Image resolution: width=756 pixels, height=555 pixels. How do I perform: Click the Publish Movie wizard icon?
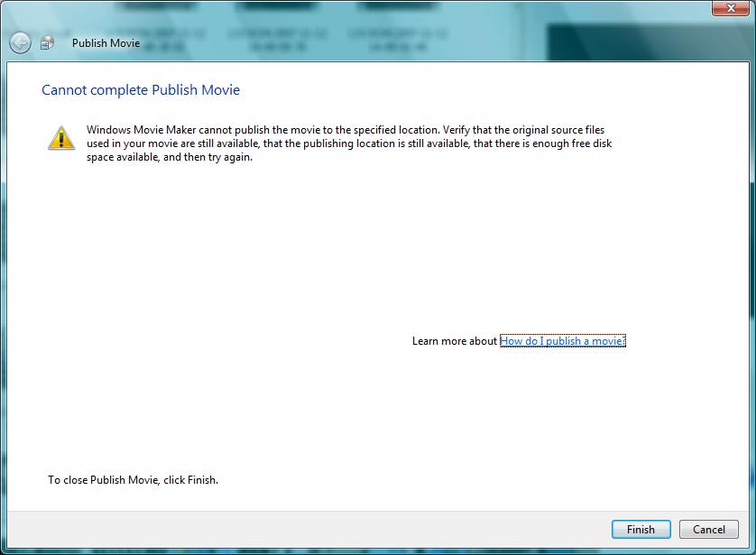47,43
